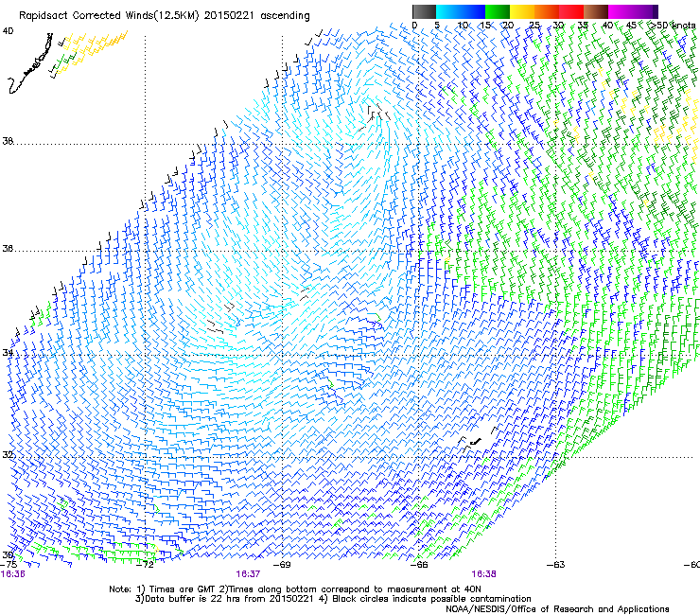Click latitude label 32 on left axis
700x615 pixels.
pyautogui.click(x=8, y=455)
